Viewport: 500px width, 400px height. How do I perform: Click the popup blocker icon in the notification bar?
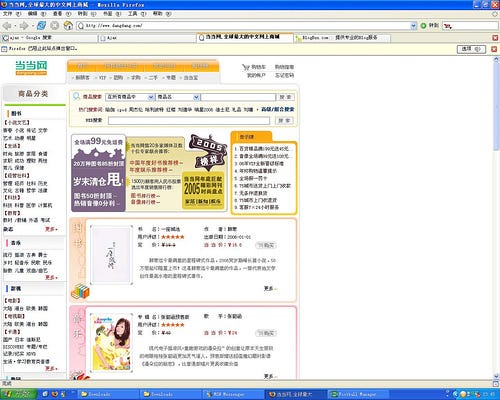click(x=4, y=49)
